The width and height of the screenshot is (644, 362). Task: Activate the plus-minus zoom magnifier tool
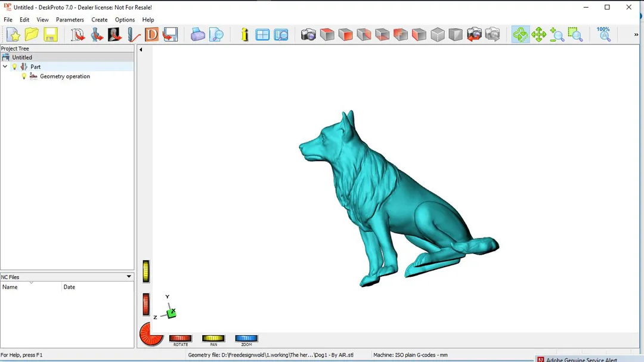pyautogui.click(x=557, y=35)
